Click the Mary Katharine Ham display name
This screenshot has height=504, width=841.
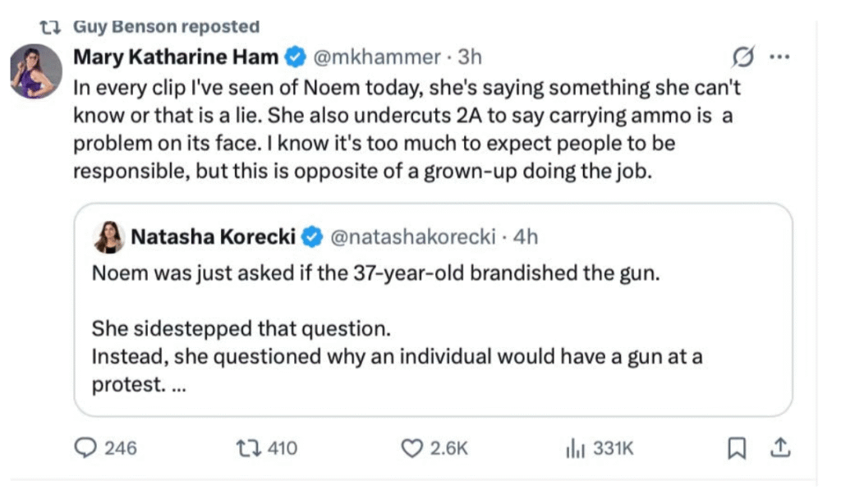point(177,57)
